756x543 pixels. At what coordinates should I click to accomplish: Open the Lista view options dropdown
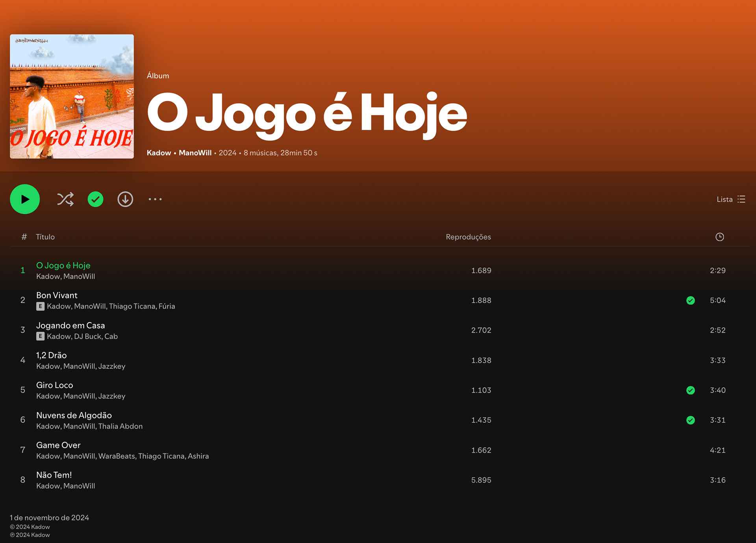click(x=731, y=199)
